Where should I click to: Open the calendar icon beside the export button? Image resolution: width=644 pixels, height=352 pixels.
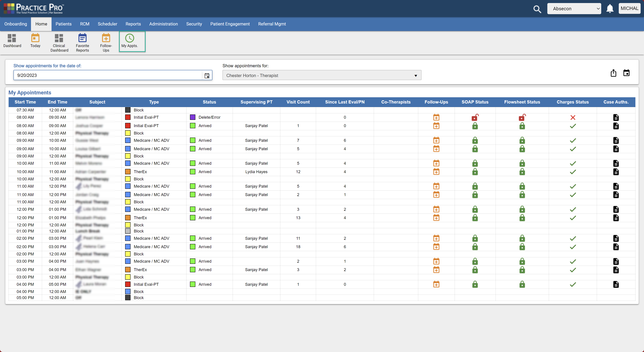pyautogui.click(x=627, y=73)
